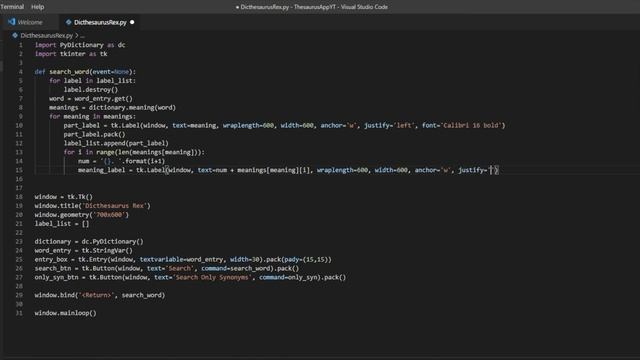Click 'label_list.append(part_label)' line
640x360 pixels.
(116, 143)
